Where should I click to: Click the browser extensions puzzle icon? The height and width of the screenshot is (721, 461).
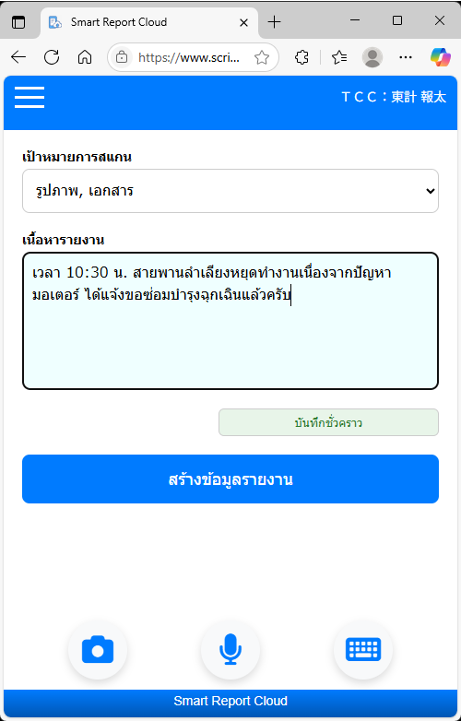tap(302, 57)
